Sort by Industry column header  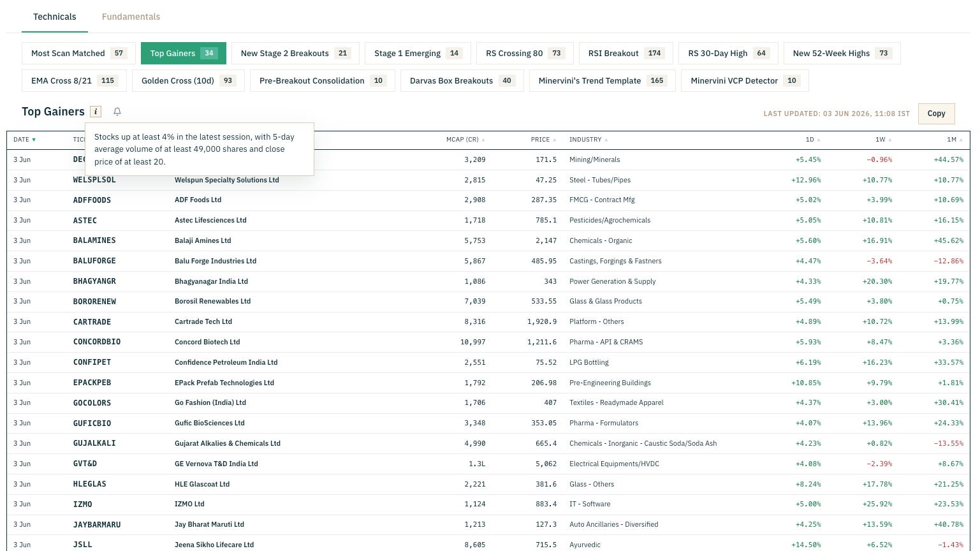click(589, 140)
